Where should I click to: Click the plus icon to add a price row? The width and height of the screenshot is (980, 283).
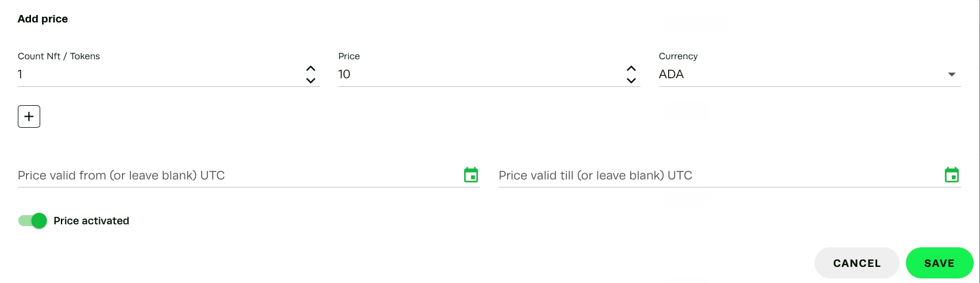29,117
